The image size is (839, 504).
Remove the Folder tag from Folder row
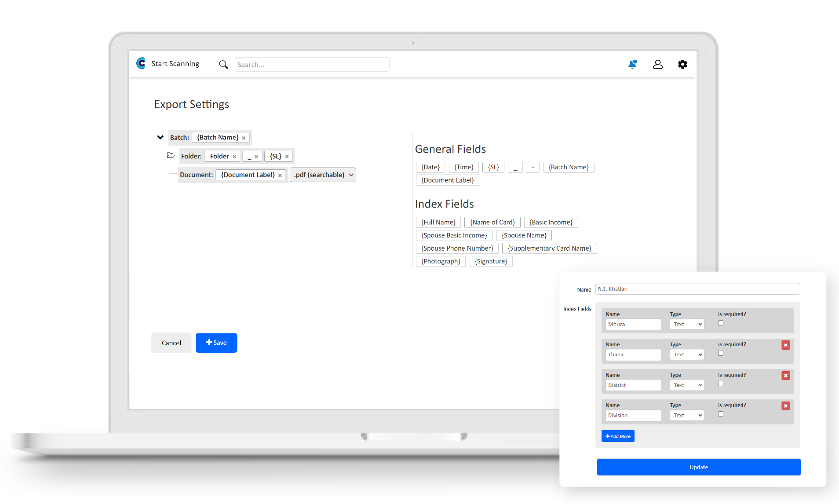[234, 157]
